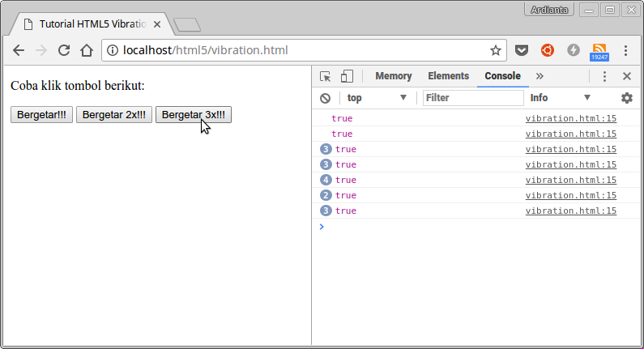Click the Bergetar!!! button
644x349 pixels.
41,115
